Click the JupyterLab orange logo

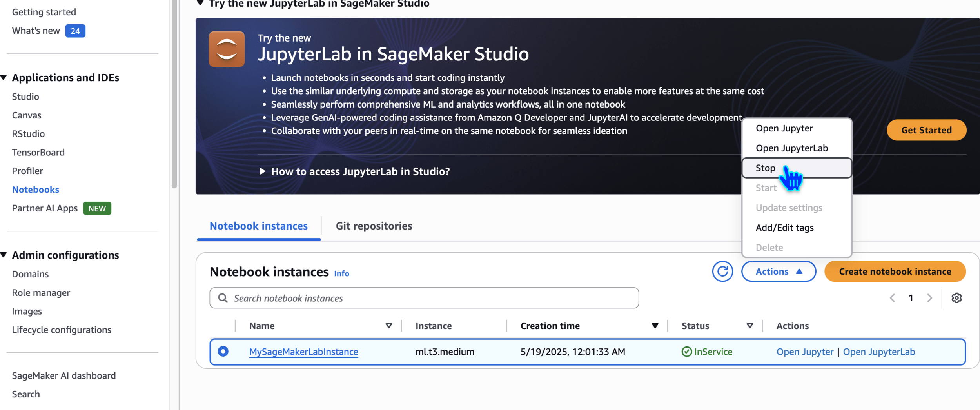coord(227,49)
